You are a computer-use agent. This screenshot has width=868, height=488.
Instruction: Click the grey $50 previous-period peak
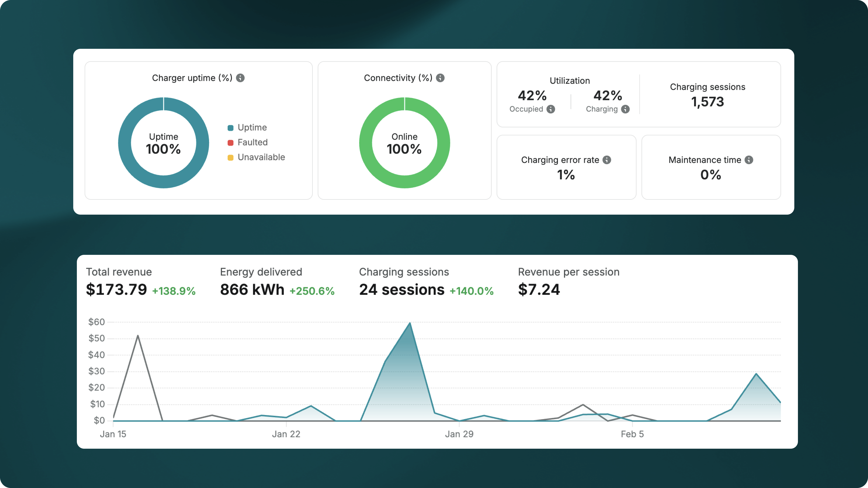(138, 336)
